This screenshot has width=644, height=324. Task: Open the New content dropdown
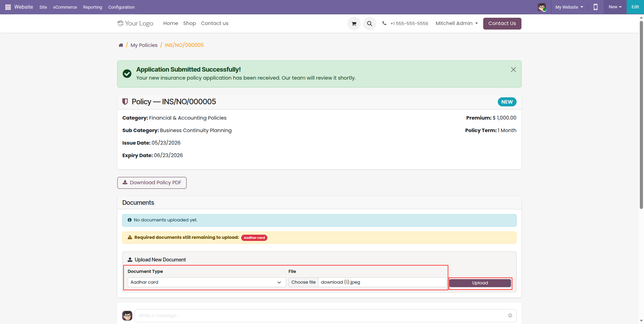coord(615,7)
